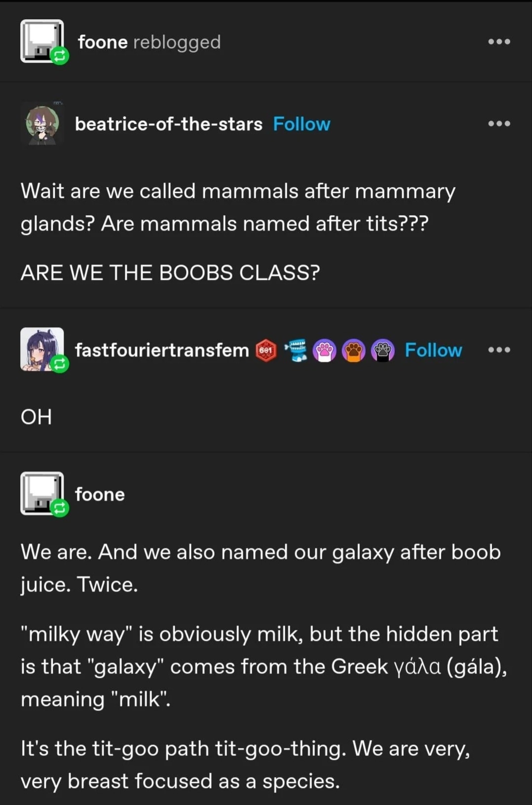Open the options menu beside beatrice-of-the-stars
The height and width of the screenshot is (805, 532).
pos(500,124)
